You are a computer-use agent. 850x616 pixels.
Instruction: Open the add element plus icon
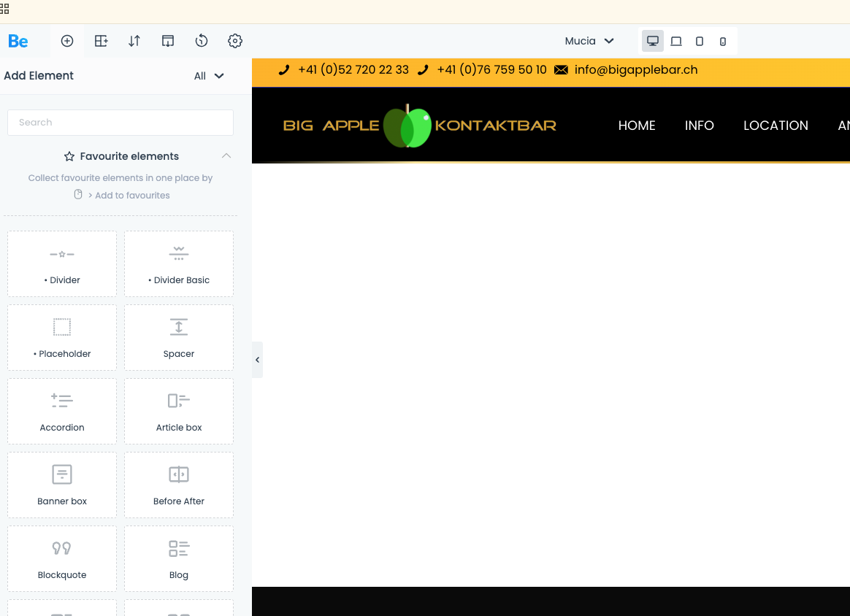click(67, 41)
